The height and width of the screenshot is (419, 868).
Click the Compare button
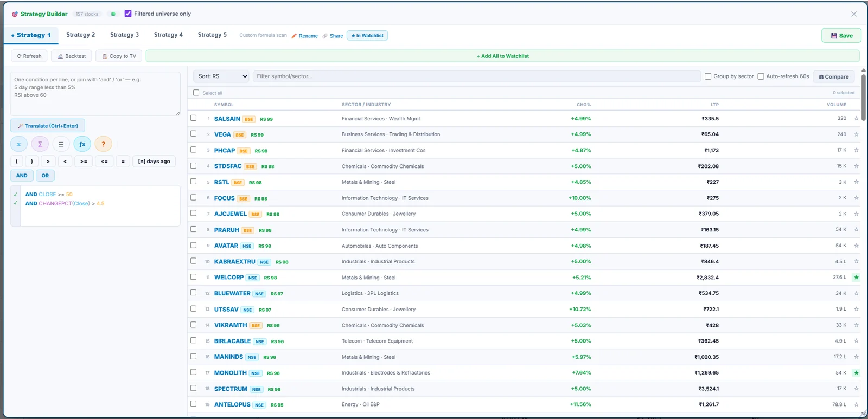pyautogui.click(x=833, y=76)
